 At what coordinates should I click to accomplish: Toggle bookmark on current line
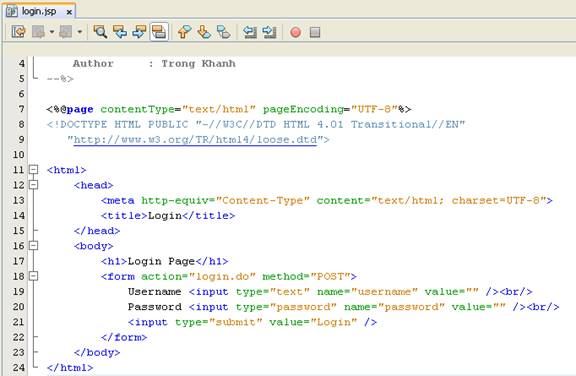[223, 32]
